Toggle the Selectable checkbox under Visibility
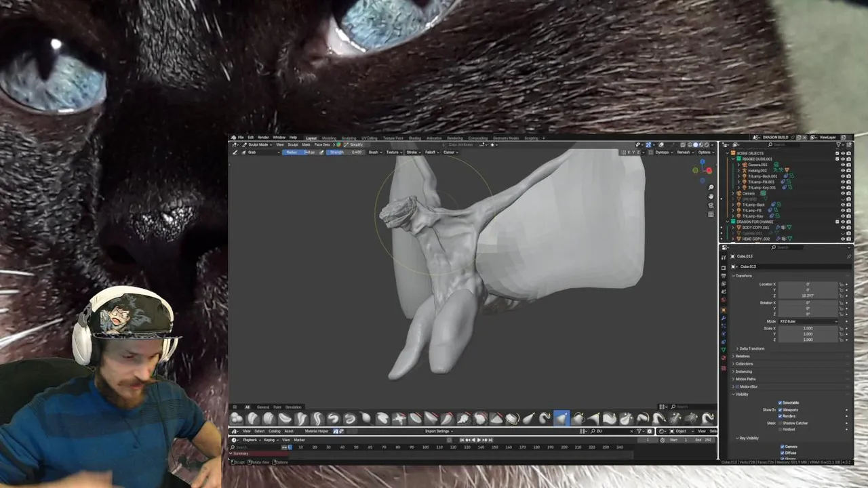Screen dimensions: 868x488 780,403
